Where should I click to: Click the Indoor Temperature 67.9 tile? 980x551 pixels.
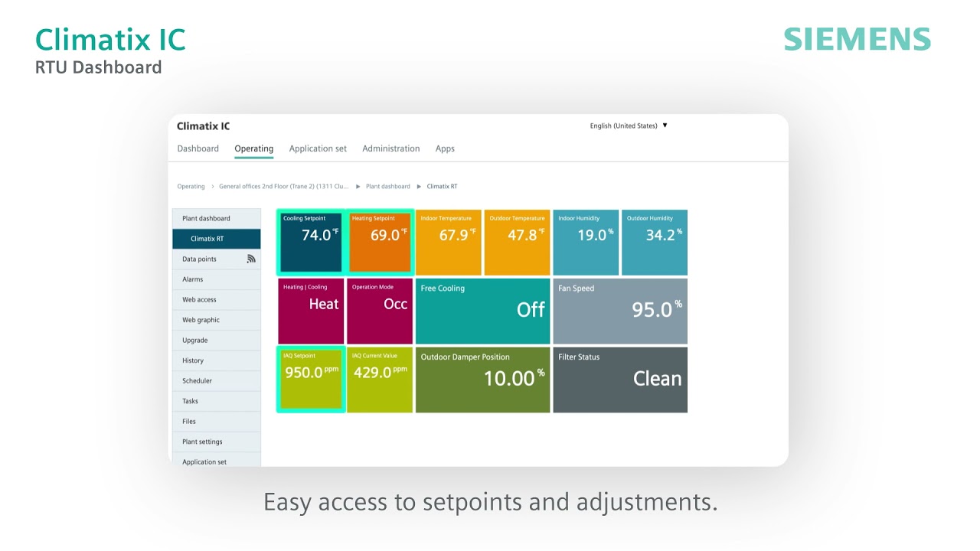point(449,243)
